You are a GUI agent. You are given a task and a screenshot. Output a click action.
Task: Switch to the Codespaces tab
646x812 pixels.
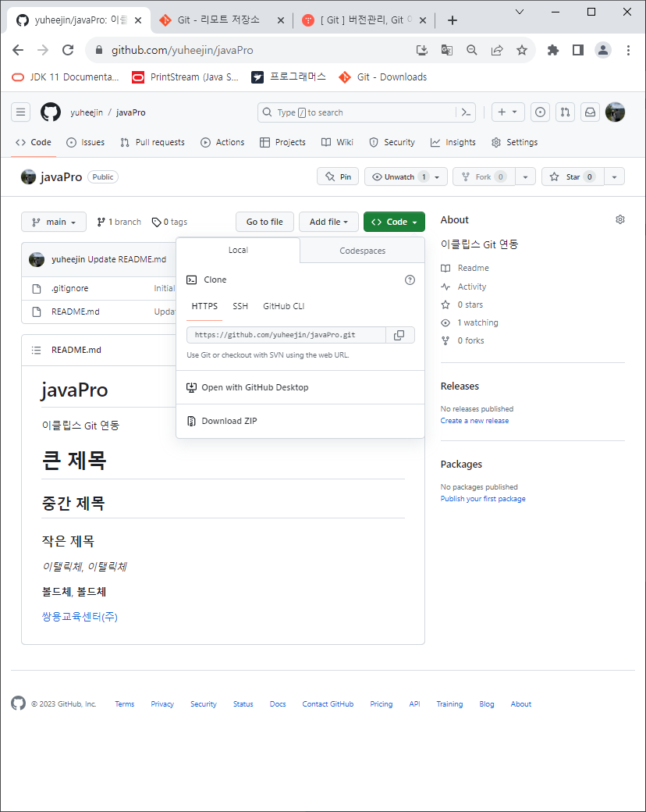(x=362, y=251)
